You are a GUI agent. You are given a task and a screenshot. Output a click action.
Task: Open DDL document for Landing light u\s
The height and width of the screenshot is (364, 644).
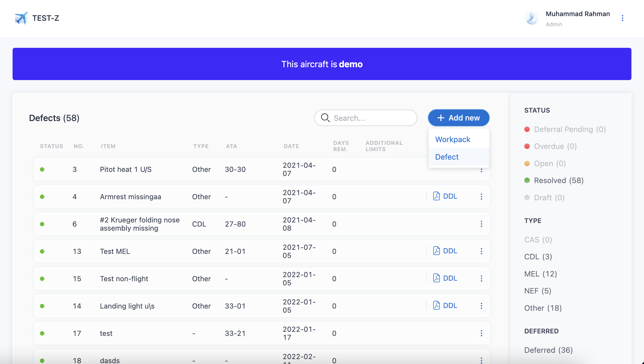click(x=445, y=306)
